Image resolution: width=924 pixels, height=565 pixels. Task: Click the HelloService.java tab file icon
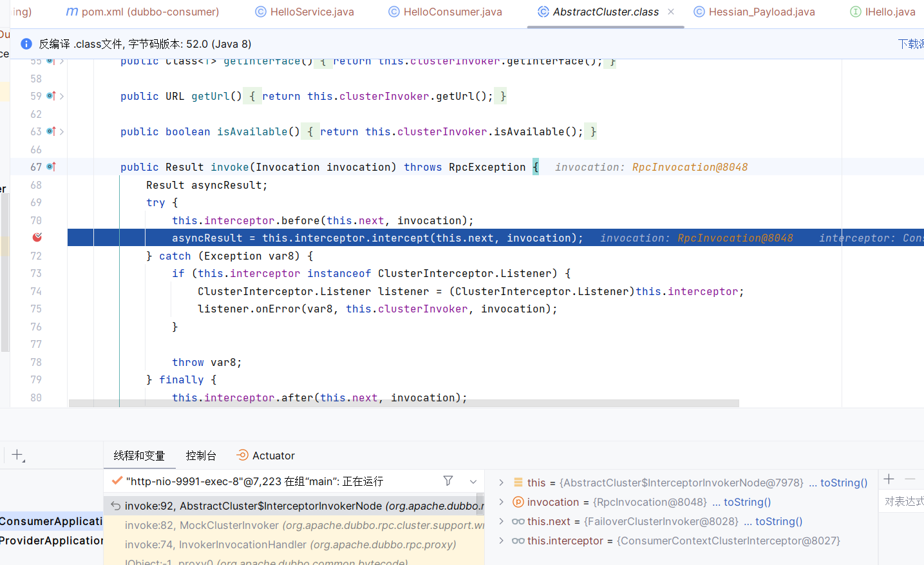click(x=261, y=12)
